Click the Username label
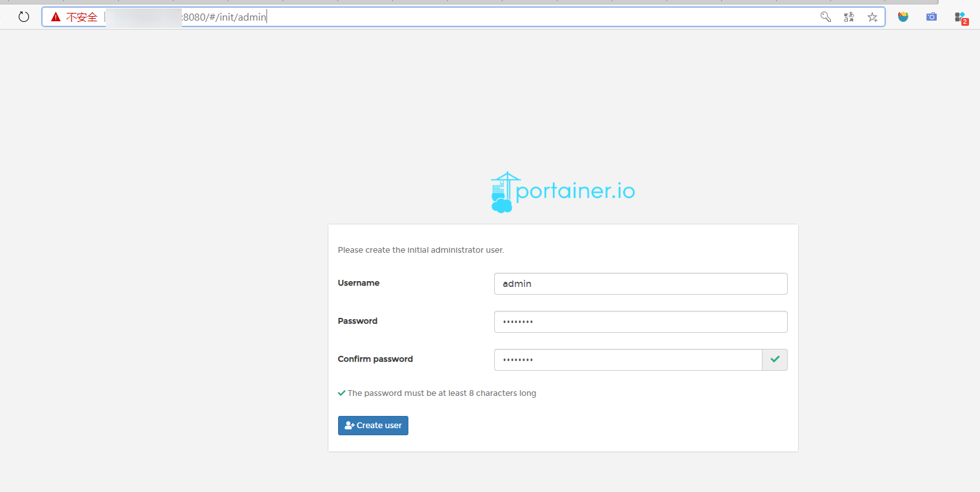980x492 pixels. [x=359, y=283]
